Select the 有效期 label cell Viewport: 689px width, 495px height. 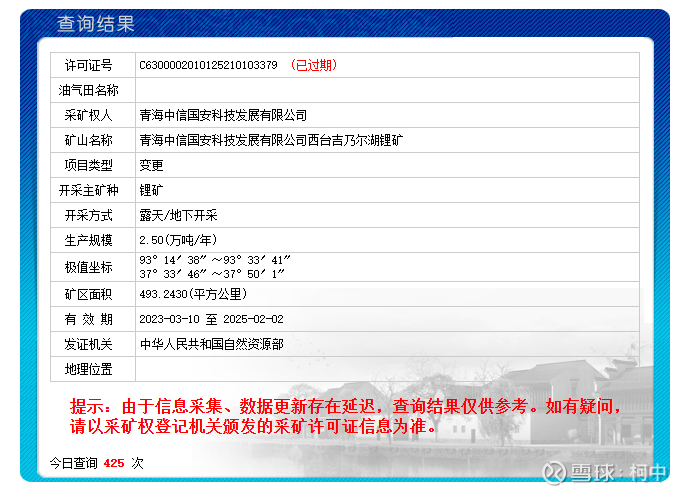click(x=93, y=319)
